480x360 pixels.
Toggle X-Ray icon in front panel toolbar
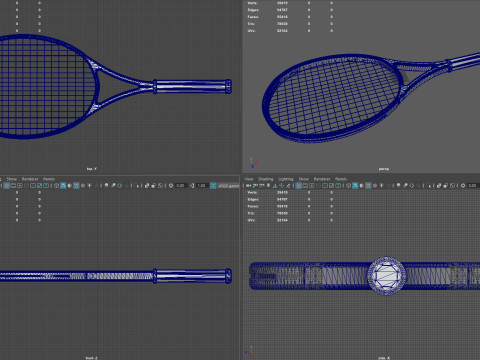tap(147, 186)
